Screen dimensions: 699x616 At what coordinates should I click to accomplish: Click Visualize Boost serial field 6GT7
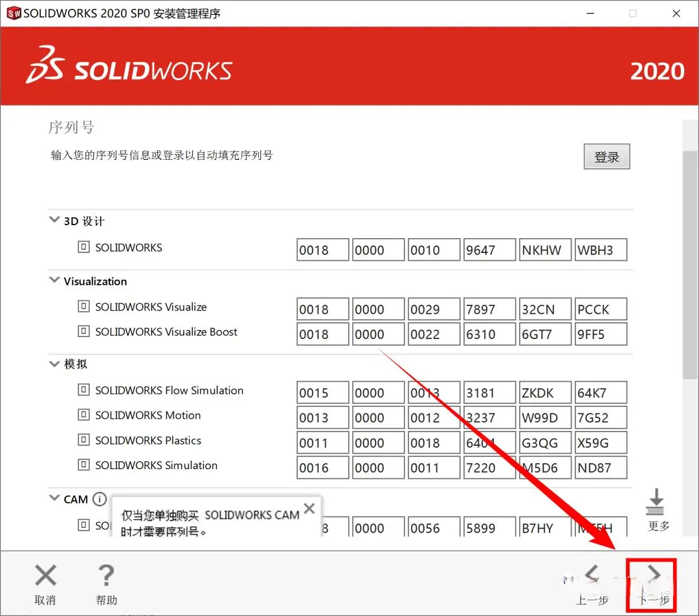click(545, 334)
